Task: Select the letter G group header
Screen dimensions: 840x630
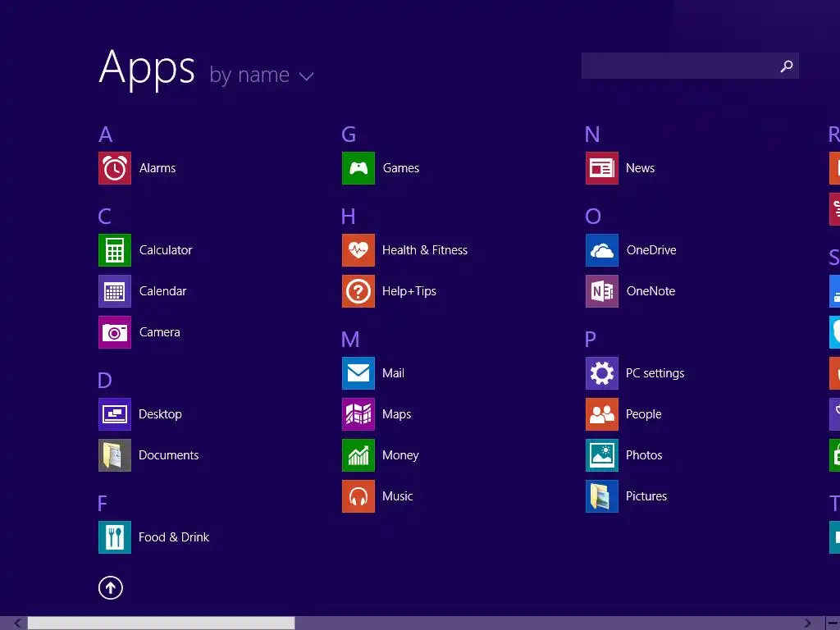Action: pyautogui.click(x=349, y=135)
